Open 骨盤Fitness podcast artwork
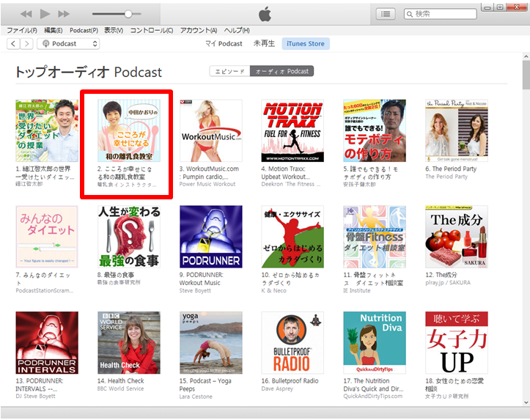530x420 pixels. click(375, 237)
